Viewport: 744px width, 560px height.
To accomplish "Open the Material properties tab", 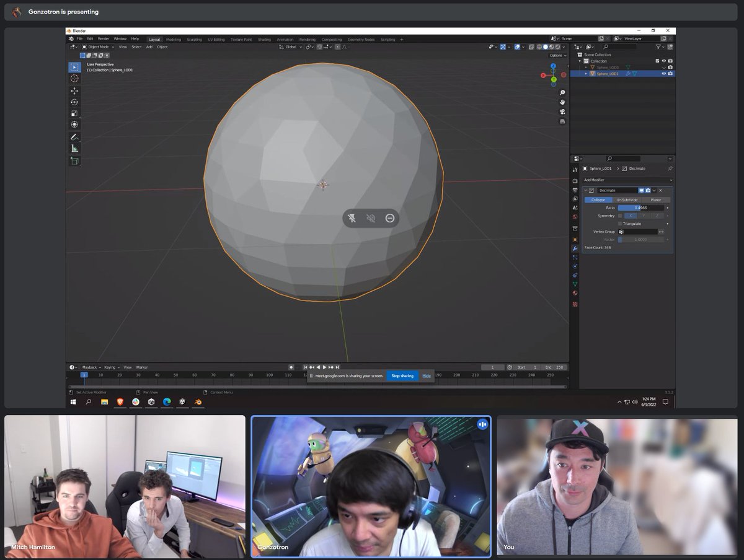I will click(x=575, y=293).
